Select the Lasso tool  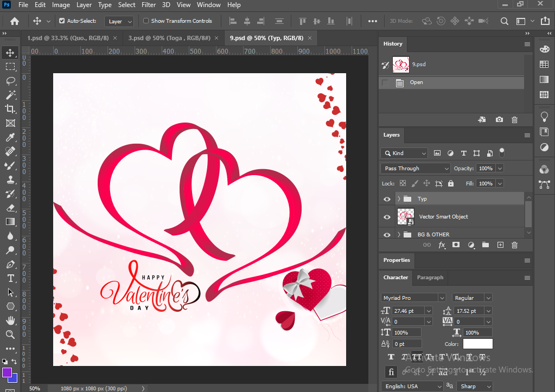[10, 81]
